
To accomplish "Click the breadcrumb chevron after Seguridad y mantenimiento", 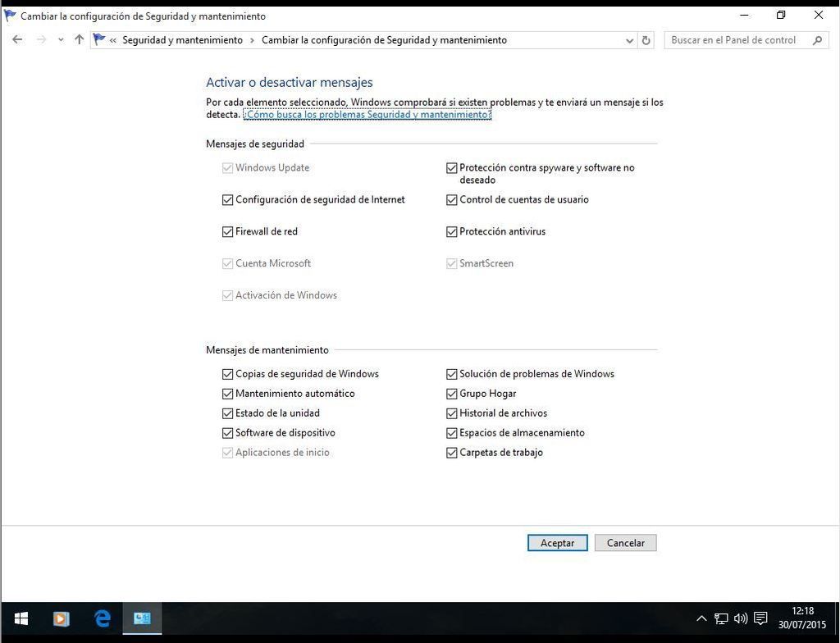I will click(253, 40).
